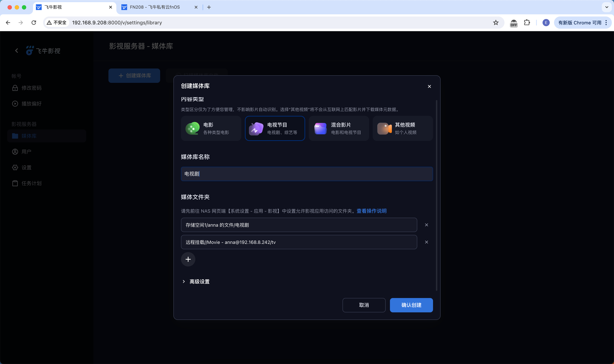Image resolution: width=614 pixels, height=364 pixels.
Task: Choose the 混合影片 mixed content type
Action: (x=339, y=128)
